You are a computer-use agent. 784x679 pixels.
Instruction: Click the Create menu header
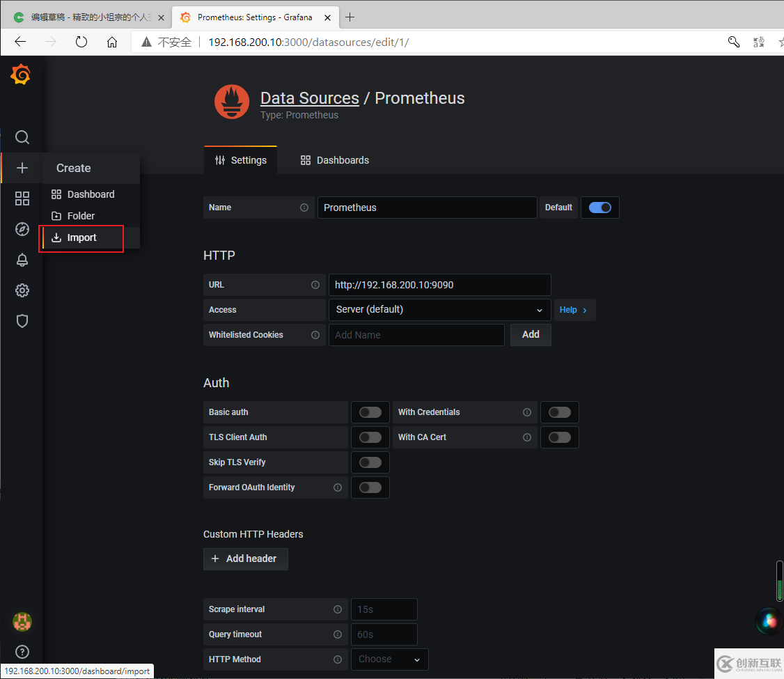91,168
